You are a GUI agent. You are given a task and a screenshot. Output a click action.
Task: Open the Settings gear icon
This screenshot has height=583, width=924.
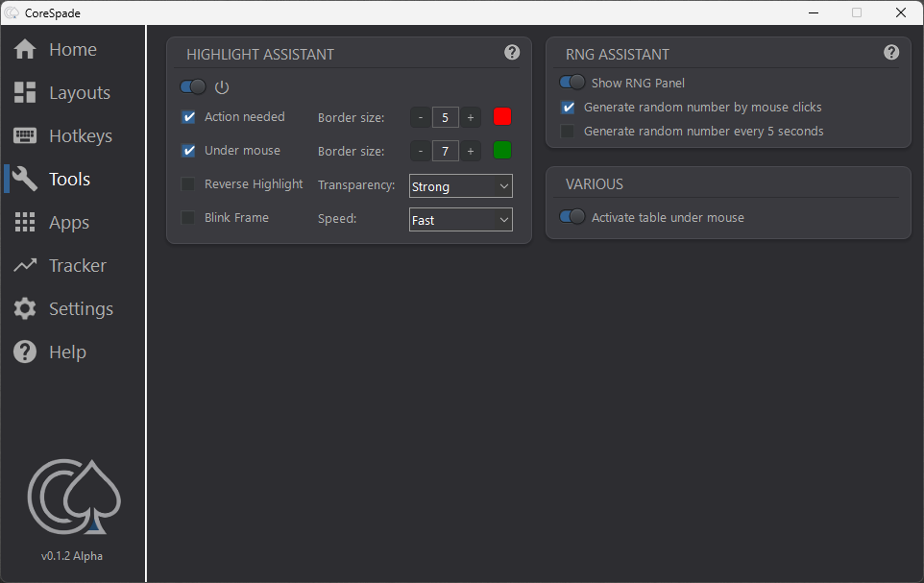(x=25, y=308)
